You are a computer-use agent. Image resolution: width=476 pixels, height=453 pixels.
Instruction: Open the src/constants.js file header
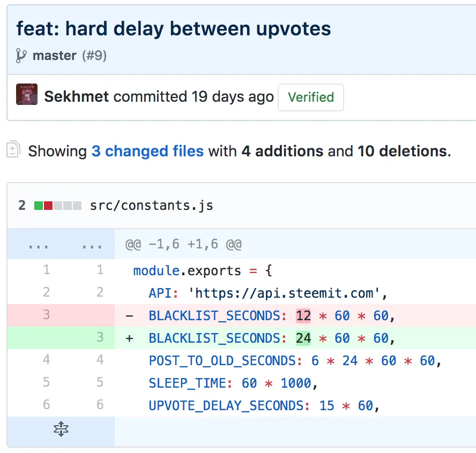pyautogui.click(x=151, y=206)
